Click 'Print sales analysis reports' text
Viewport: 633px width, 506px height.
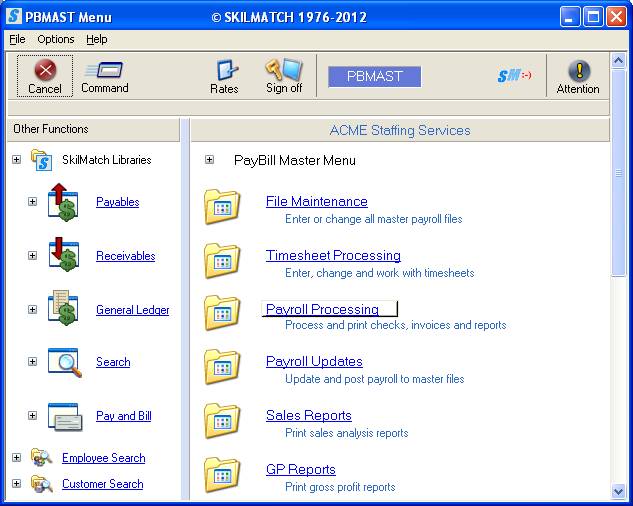[346, 433]
